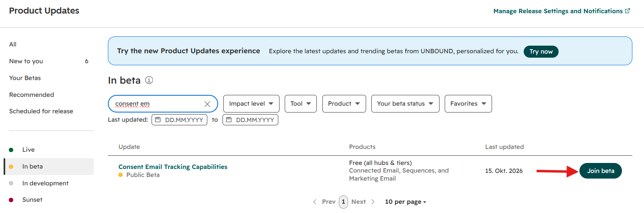Image resolution: width=644 pixels, height=213 pixels.
Task: Click the Prev pagination link
Action: tap(329, 202)
